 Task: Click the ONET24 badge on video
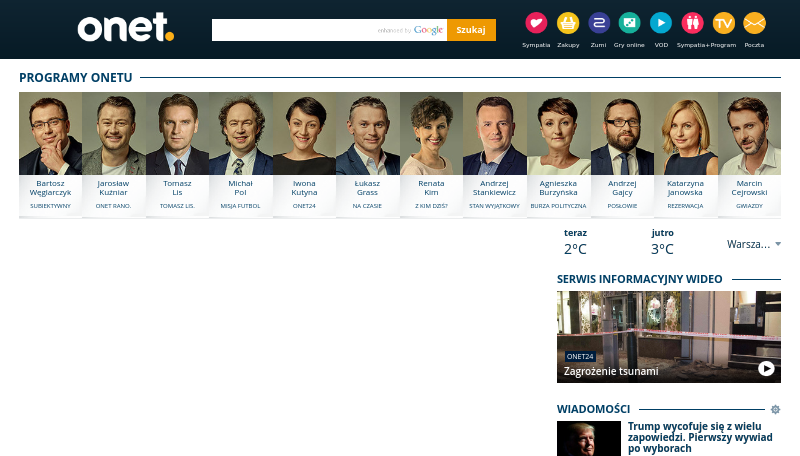point(580,357)
